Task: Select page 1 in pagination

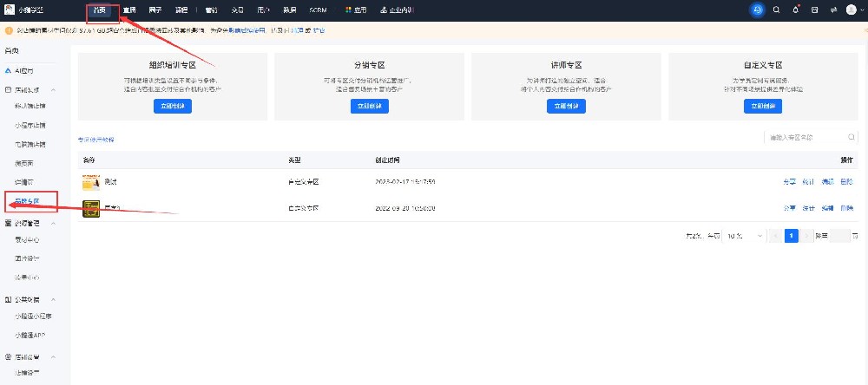Action: [792, 236]
